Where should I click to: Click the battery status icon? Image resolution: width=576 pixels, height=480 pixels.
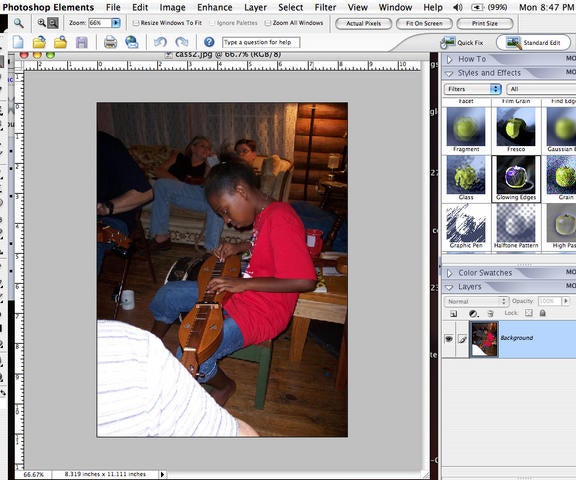[x=477, y=7]
